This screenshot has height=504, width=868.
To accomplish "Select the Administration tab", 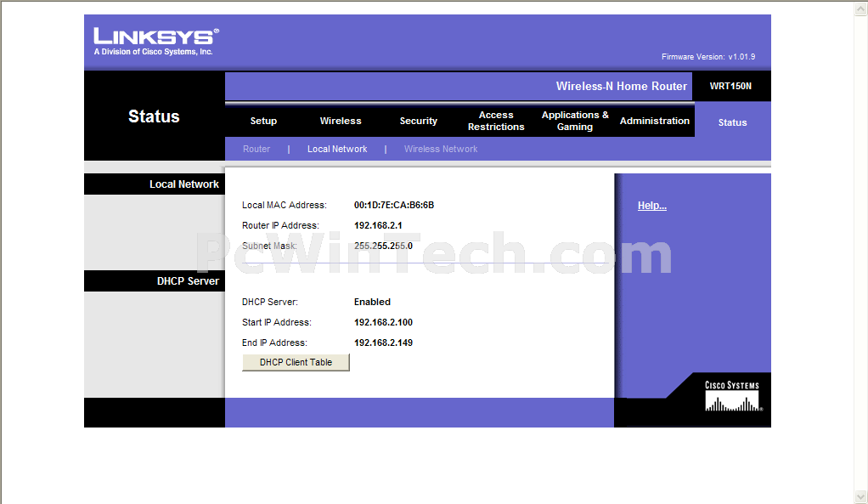I will 654,121.
